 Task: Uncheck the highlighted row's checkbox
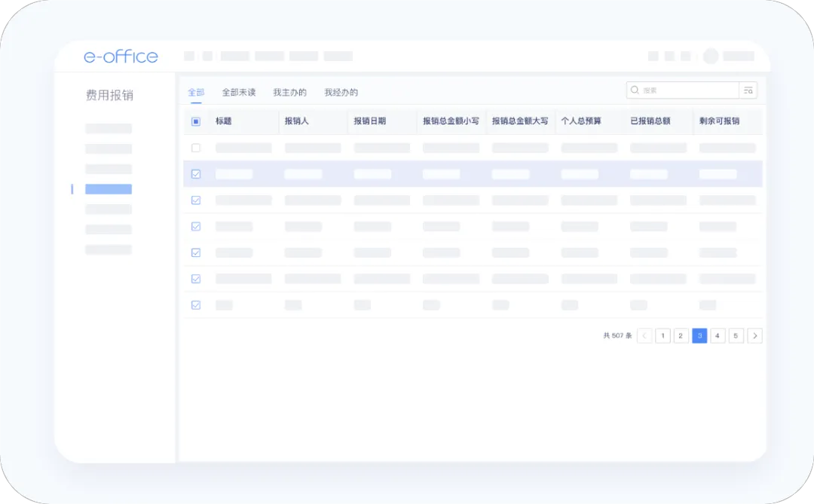[196, 174]
